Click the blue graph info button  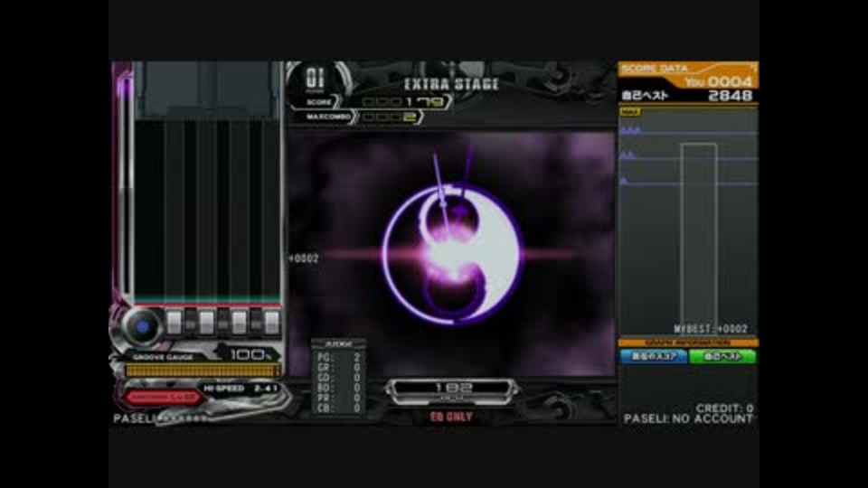point(653,356)
